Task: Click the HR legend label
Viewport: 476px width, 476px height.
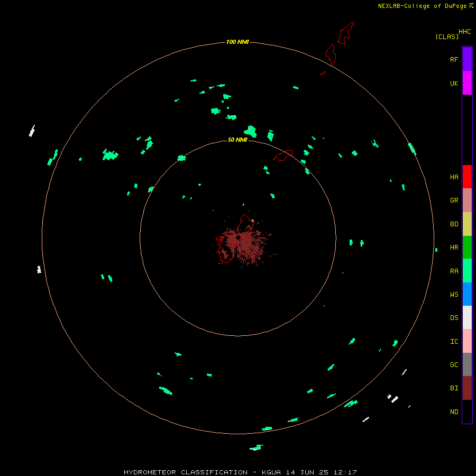Action: coord(454,248)
